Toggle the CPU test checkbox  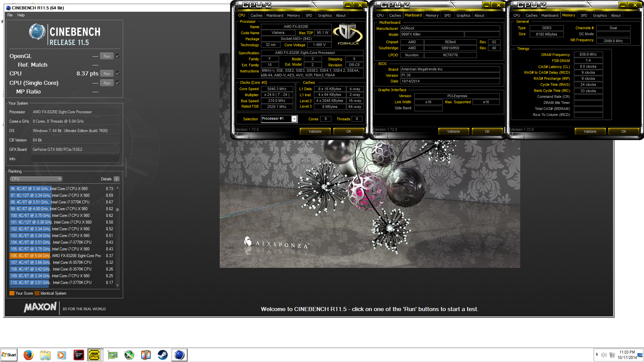118,73
